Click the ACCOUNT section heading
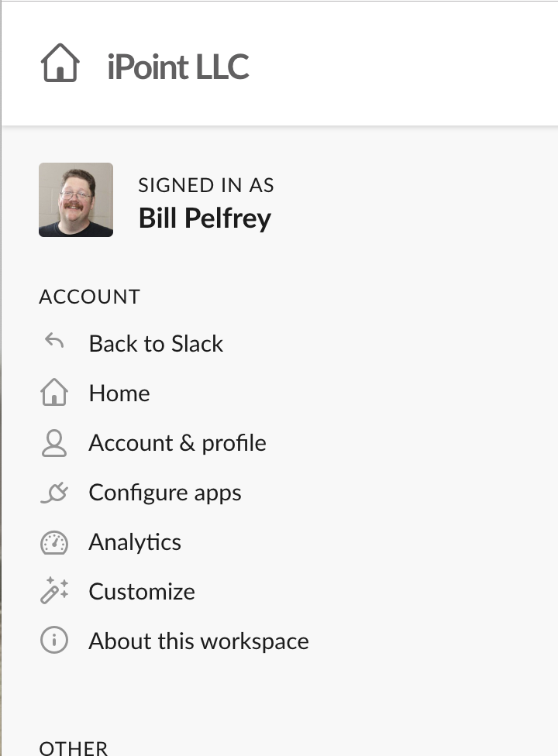This screenshot has width=558, height=756. 89,297
